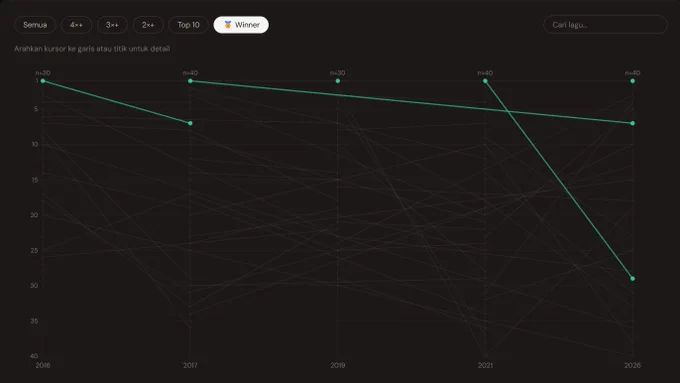Screen dimensions: 680x383
Task: Toggle the 4×+ appearances filter
Action: point(76,25)
